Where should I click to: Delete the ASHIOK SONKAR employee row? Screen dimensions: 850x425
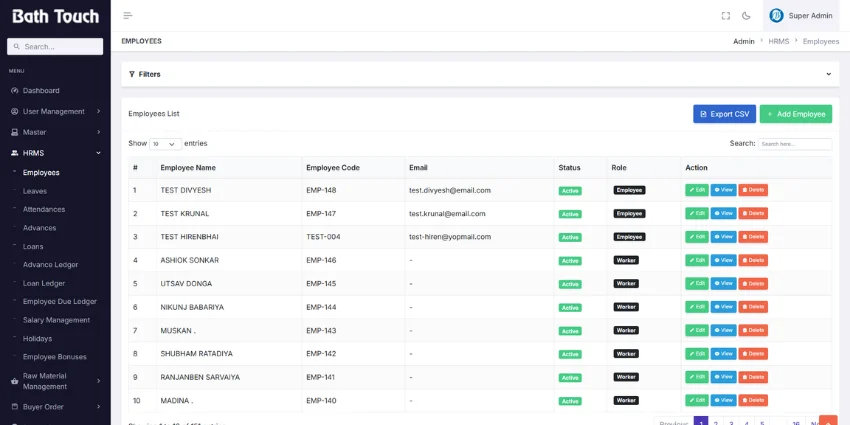pyautogui.click(x=753, y=260)
